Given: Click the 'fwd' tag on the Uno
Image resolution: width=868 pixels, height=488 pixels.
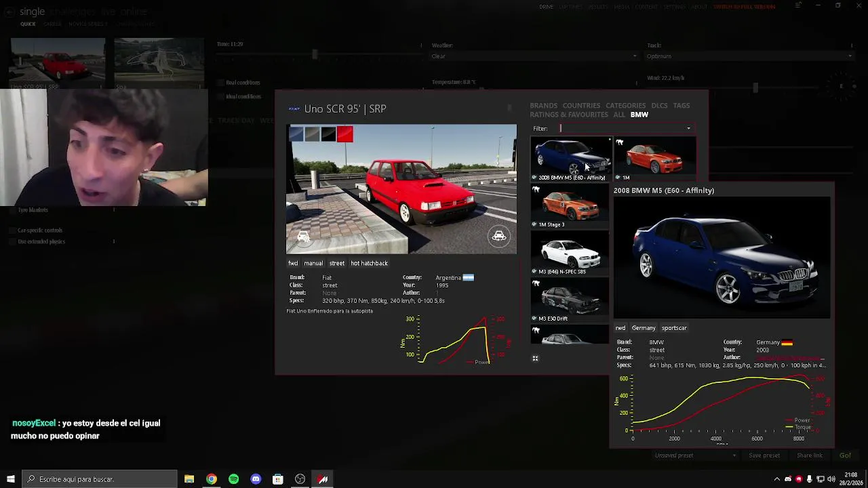Looking at the screenshot, I should tap(293, 263).
